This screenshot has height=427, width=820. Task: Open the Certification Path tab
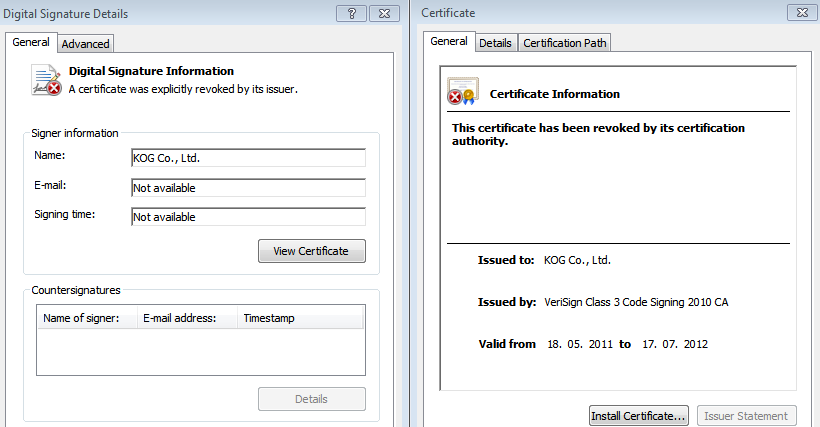point(565,43)
